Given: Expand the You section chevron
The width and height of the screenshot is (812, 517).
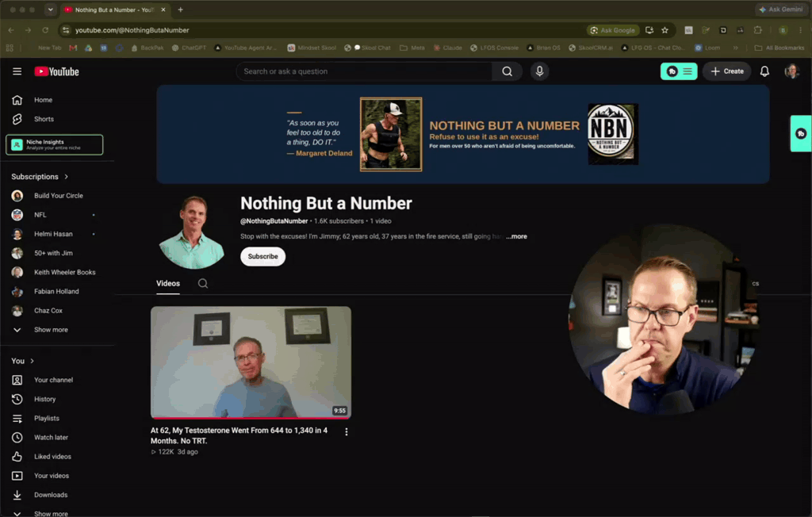Looking at the screenshot, I should (32, 361).
